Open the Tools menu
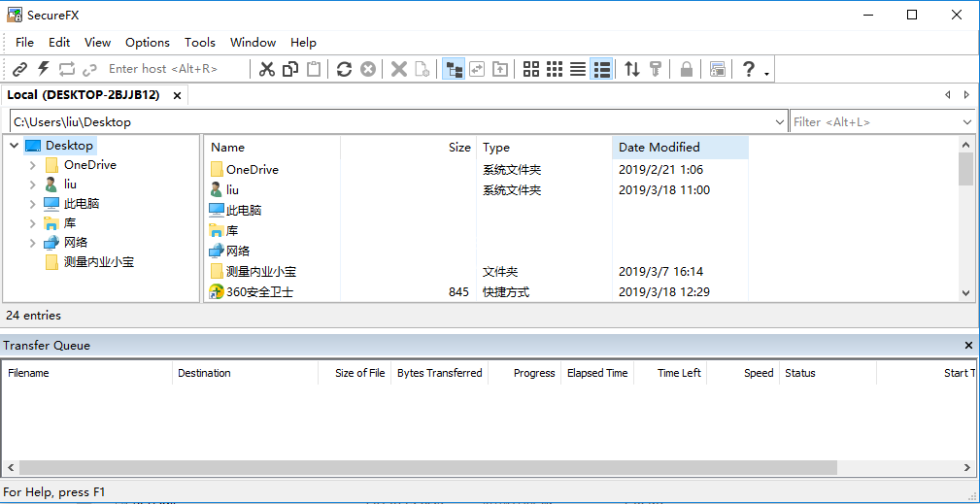Screen dimensions: 980x504 [200, 43]
